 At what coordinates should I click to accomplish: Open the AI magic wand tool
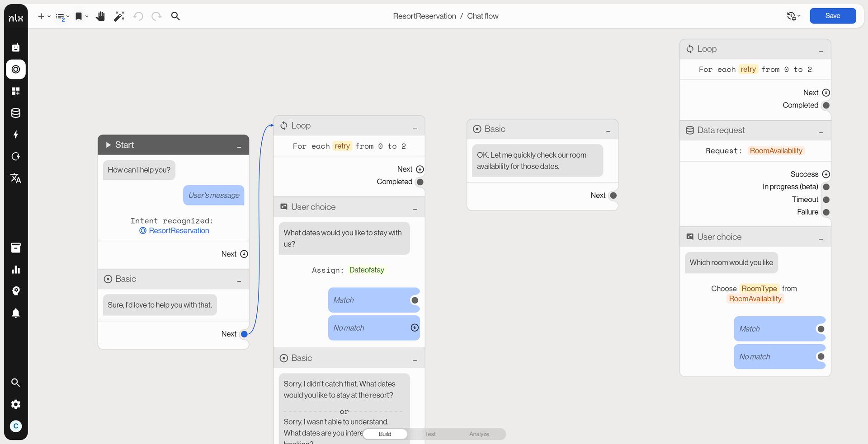pyautogui.click(x=119, y=16)
